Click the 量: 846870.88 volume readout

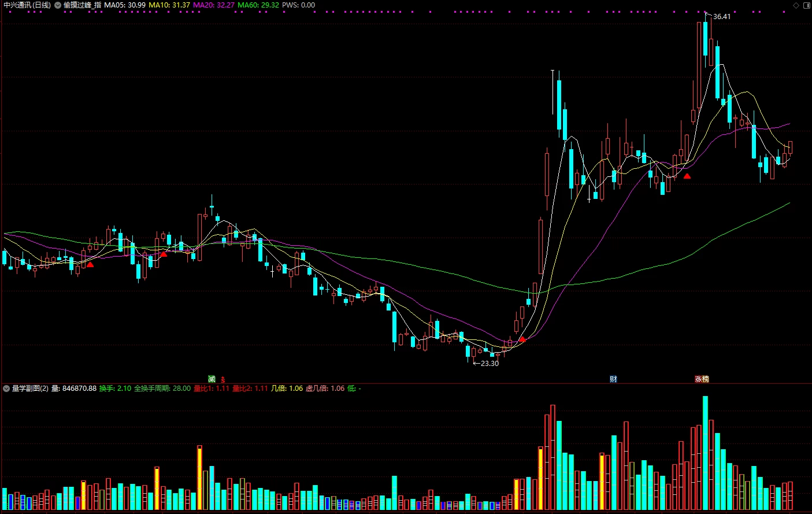point(74,389)
